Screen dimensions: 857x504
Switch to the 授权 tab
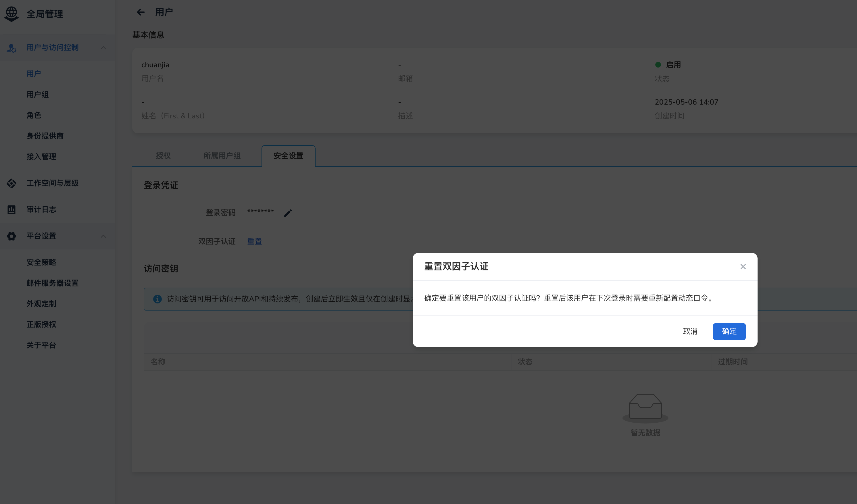pos(163,156)
